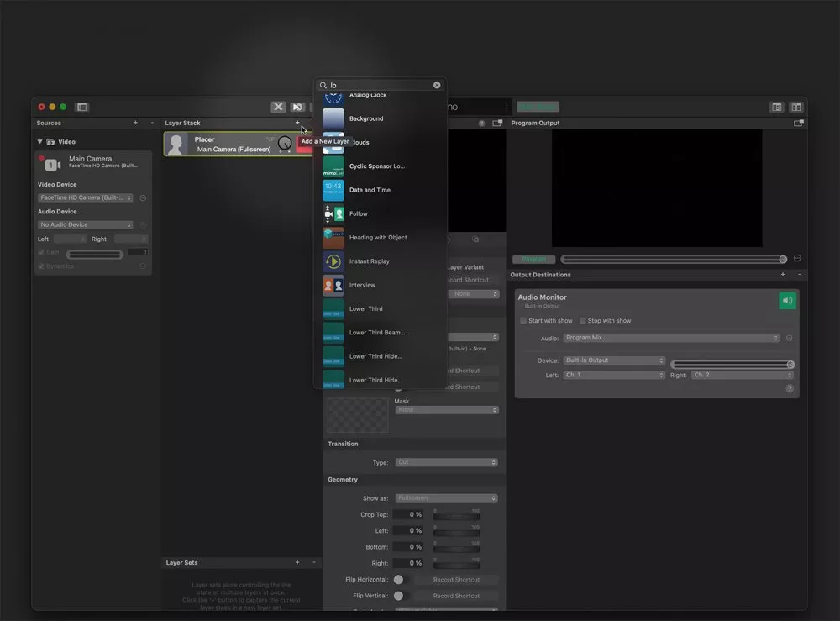Toggle the green Audio Monitor speaker button
Screen dimensions: 840x621
click(788, 301)
